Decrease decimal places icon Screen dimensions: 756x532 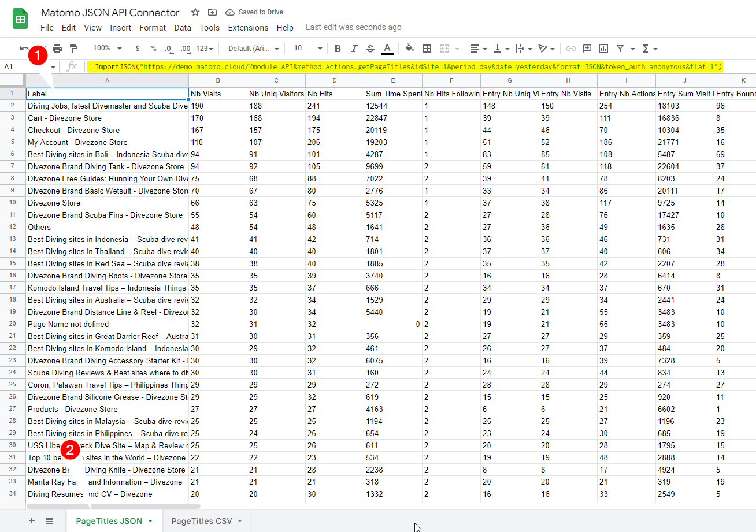[x=169, y=49]
